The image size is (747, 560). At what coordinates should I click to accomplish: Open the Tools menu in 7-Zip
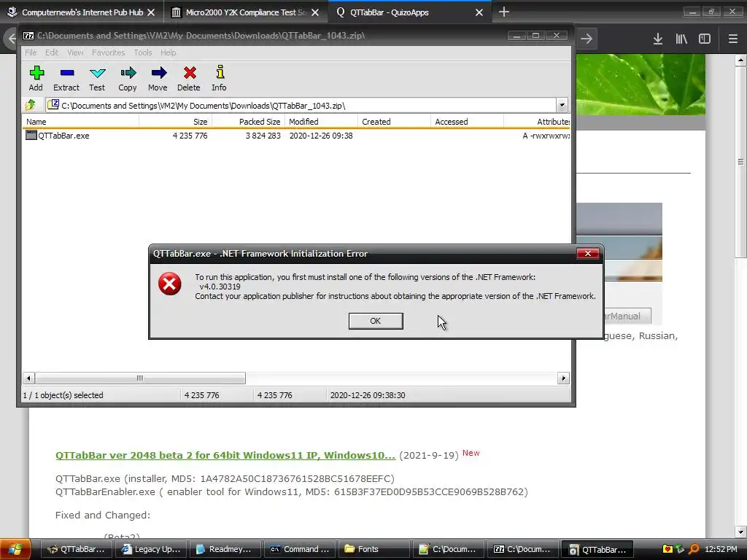(142, 52)
